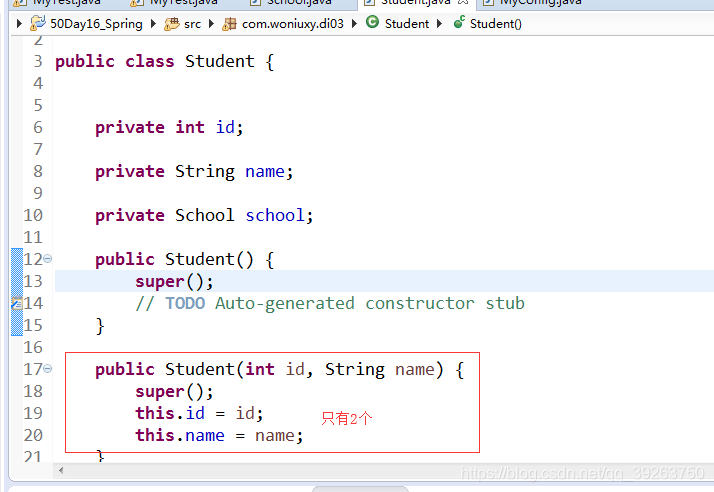714x492 pixels.
Task: Click 'super();' on line 18
Action: click(174, 392)
